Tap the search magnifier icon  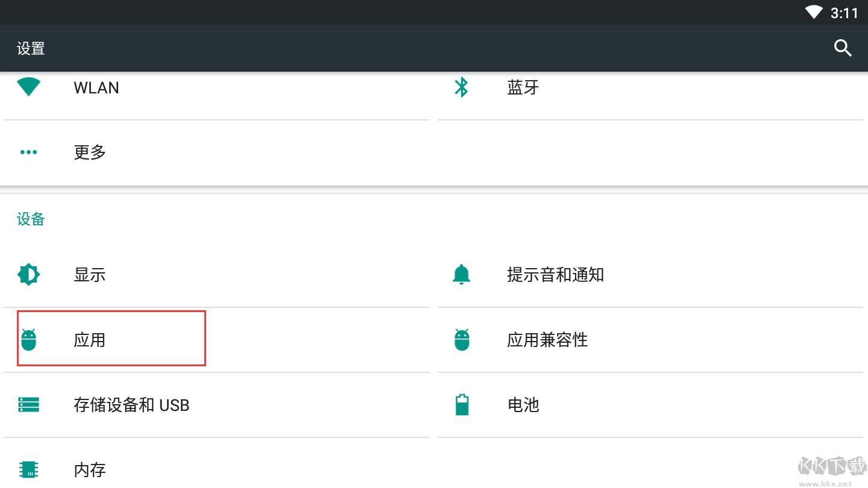[x=842, y=48]
